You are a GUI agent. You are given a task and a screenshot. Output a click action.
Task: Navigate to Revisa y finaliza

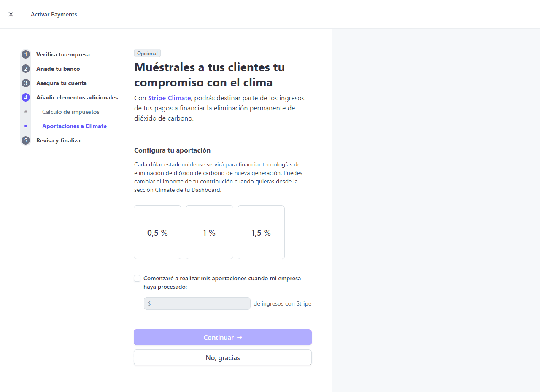click(58, 140)
